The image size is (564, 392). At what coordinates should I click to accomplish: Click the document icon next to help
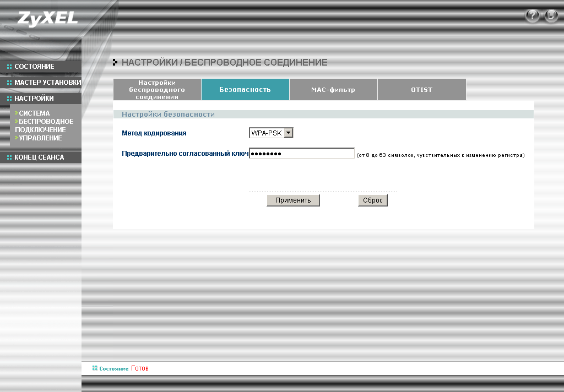tap(551, 16)
